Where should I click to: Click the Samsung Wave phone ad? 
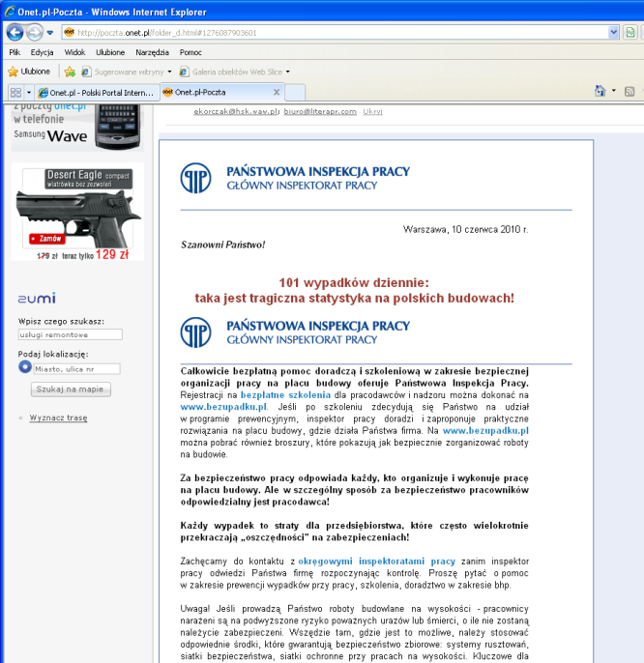coord(77,127)
